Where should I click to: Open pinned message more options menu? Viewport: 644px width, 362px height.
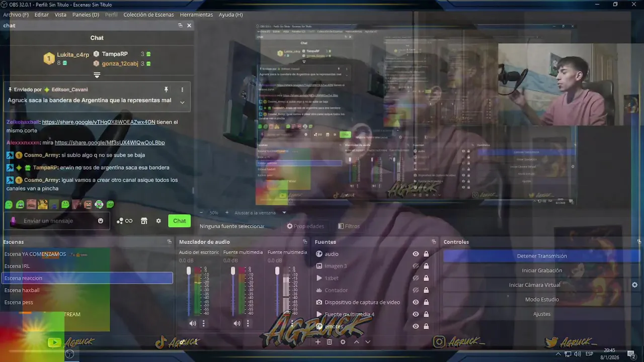click(182, 89)
